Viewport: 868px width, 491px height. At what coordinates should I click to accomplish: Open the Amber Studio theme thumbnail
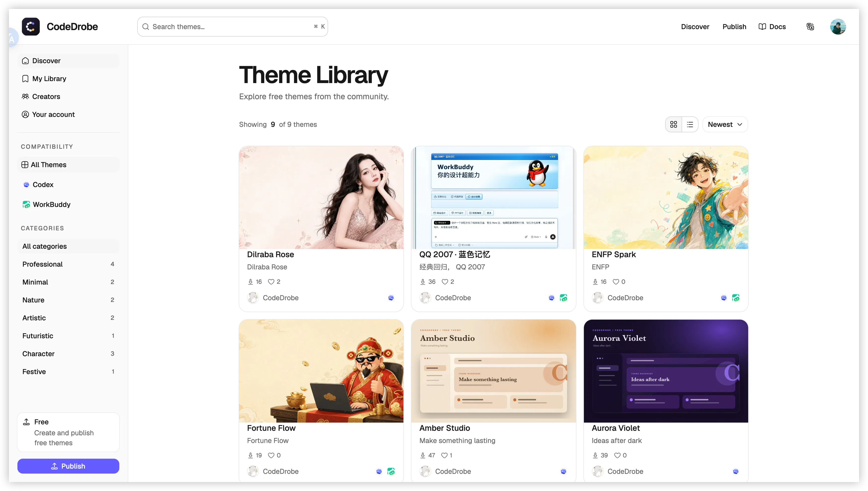point(493,371)
